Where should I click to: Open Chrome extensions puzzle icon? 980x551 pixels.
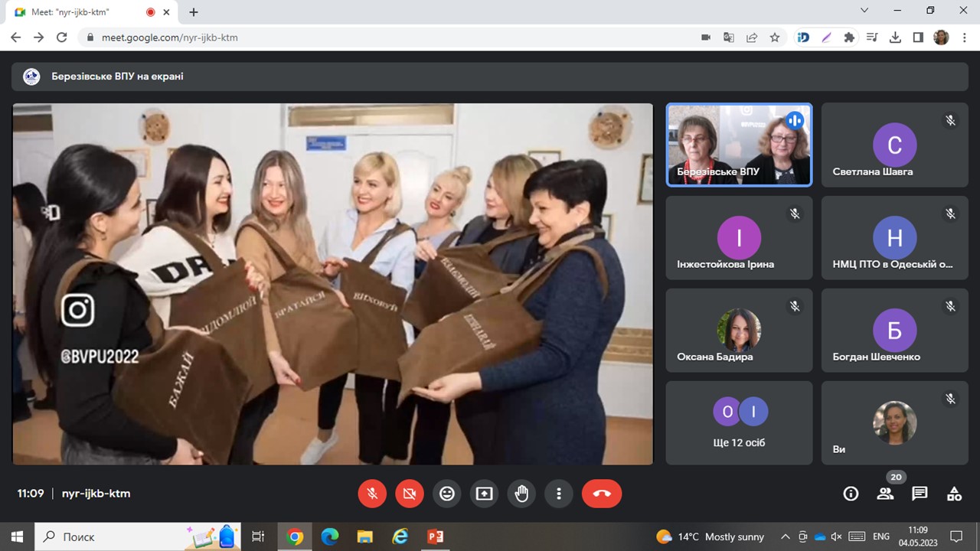(849, 37)
